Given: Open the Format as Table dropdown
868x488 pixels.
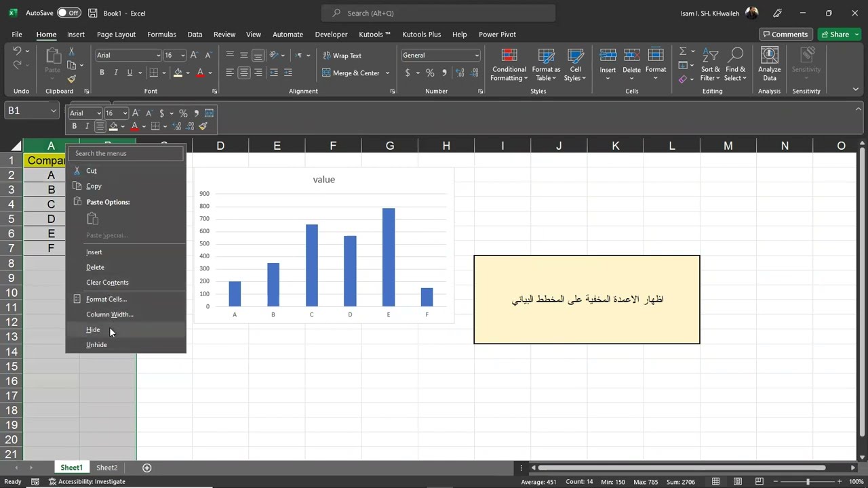Looking at the screenshot, I should [x=546, y=64].
